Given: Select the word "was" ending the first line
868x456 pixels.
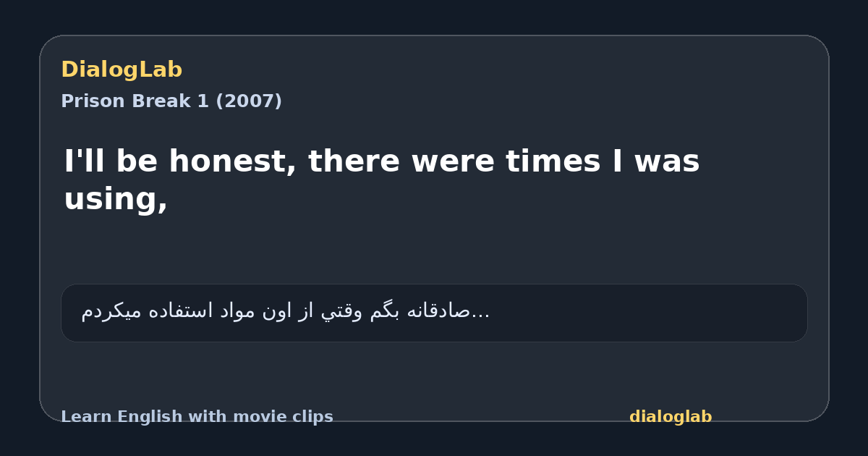Looking at the screenshot, I should click(667, 161).
